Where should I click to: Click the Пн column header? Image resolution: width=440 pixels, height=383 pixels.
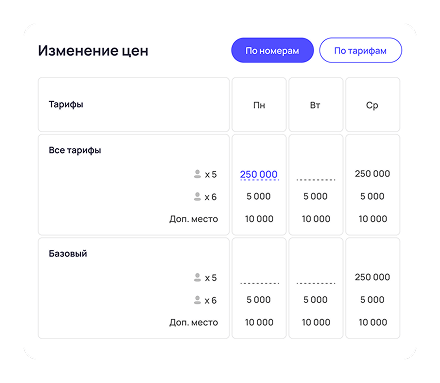[259, 105]
